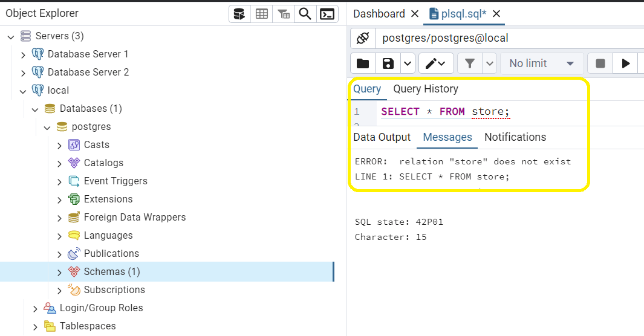Open the No limit rows dropdown
The width and height of the screenshot is (644, 336).
[542, 63]
